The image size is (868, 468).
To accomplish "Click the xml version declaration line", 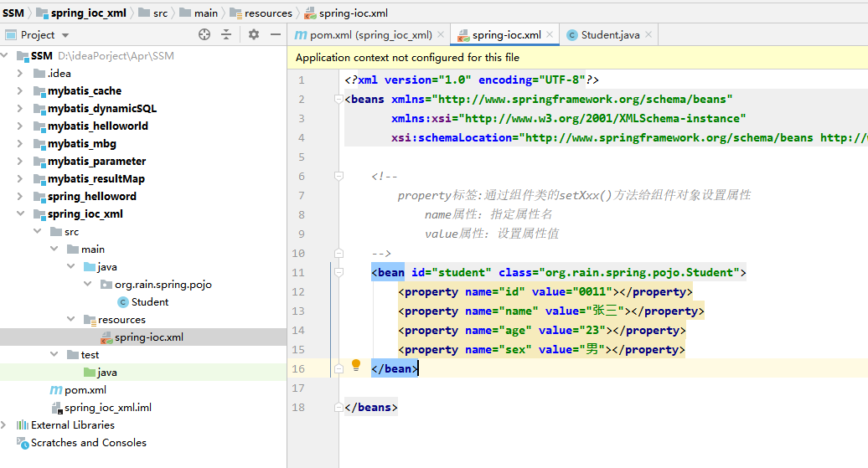I will pyautogui.click(x=472, y=80).
